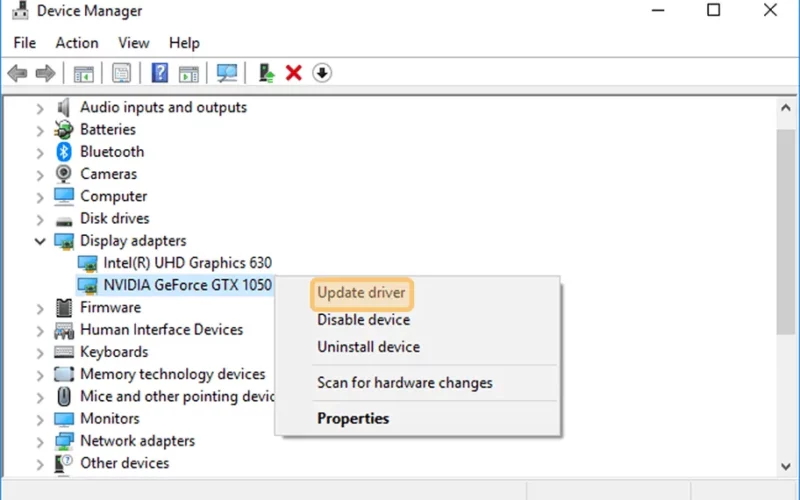Open the Properties sheet toolbar icon

coord(121,73)
